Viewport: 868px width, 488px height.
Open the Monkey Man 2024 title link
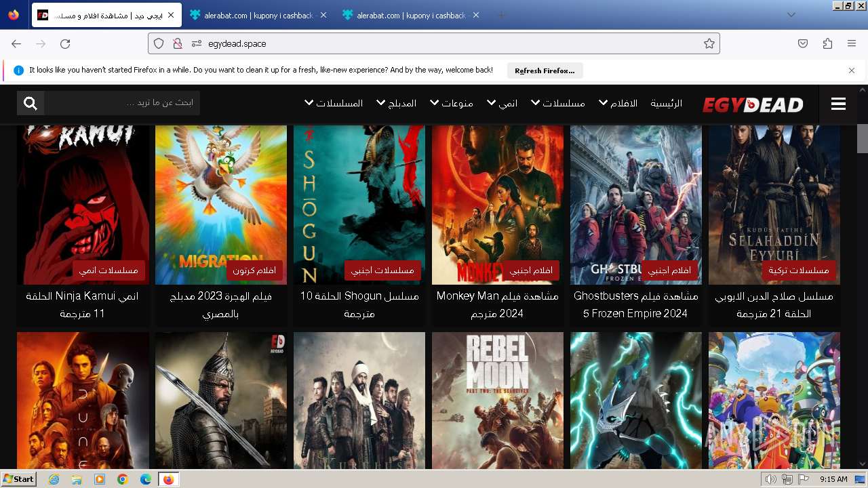pyautogui.click(x=498, y=305)
